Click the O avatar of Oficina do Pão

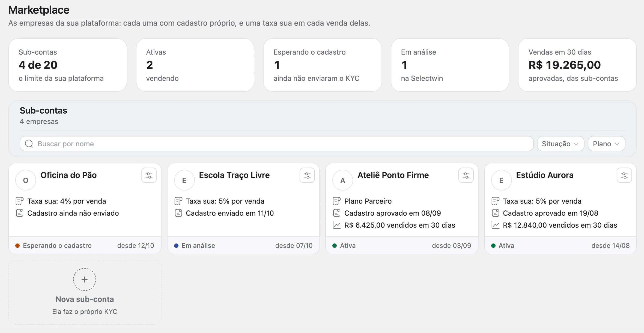click(26, 180)
